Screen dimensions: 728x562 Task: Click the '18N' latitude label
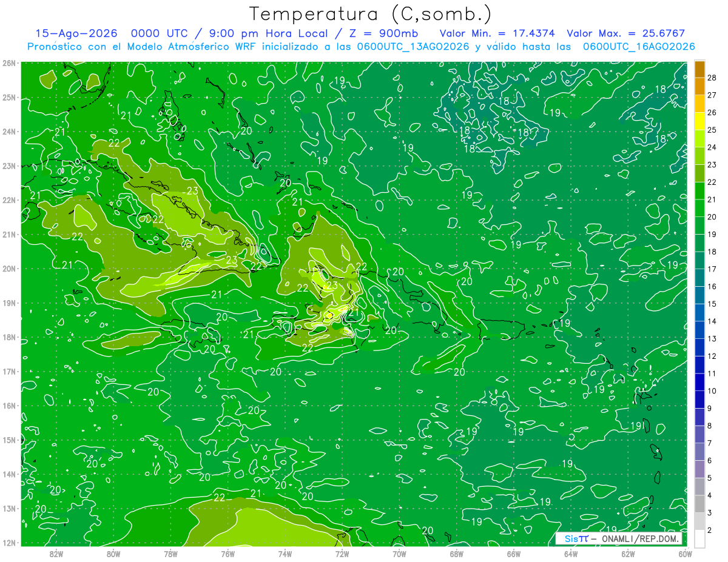point(9,337)
